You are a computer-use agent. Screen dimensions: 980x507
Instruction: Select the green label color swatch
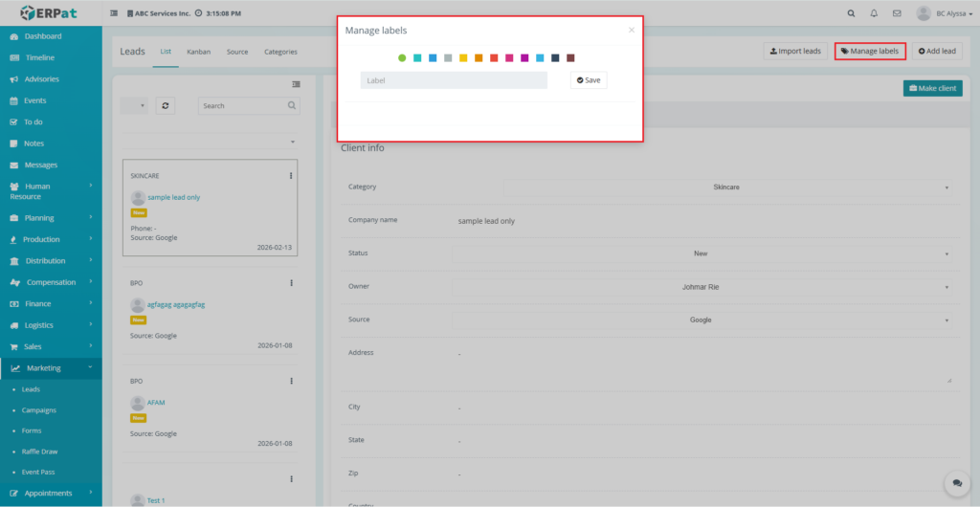(x=402, y=58)
